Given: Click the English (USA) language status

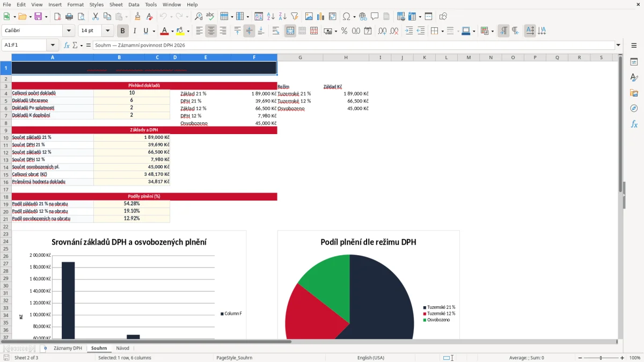Looking at the screenshot, I should coord(371,358).
